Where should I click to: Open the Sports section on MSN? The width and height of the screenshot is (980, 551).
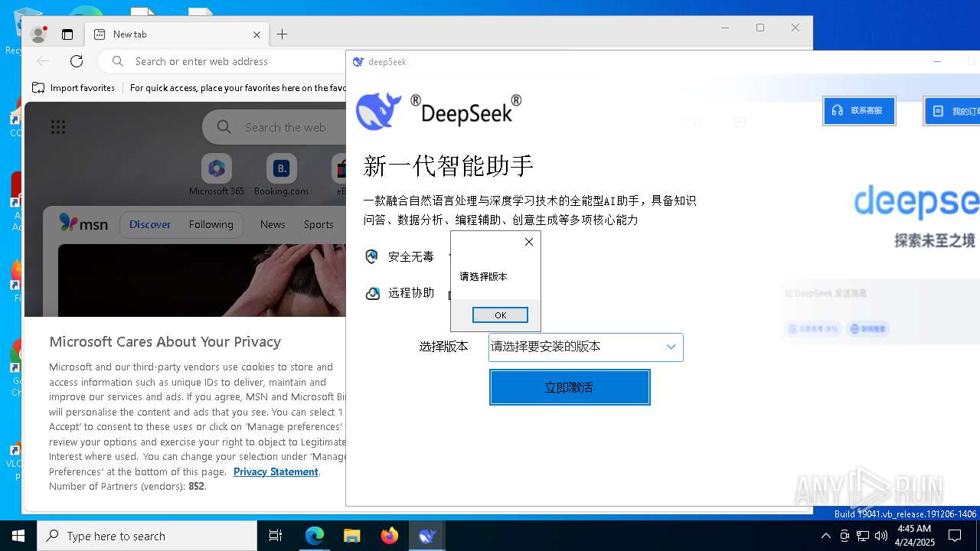pos(318,224)
